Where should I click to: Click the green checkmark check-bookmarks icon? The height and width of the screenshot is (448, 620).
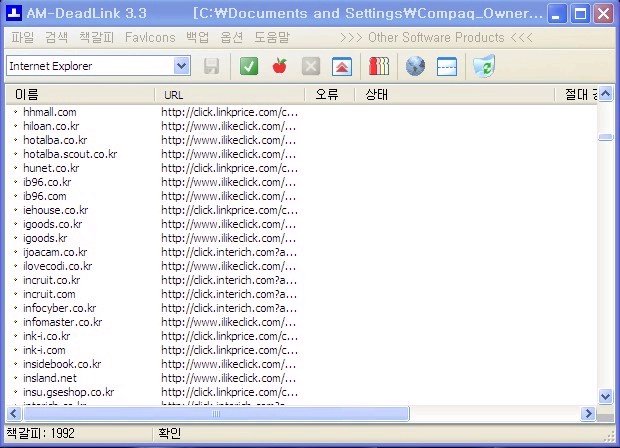[x=249, y=66]
